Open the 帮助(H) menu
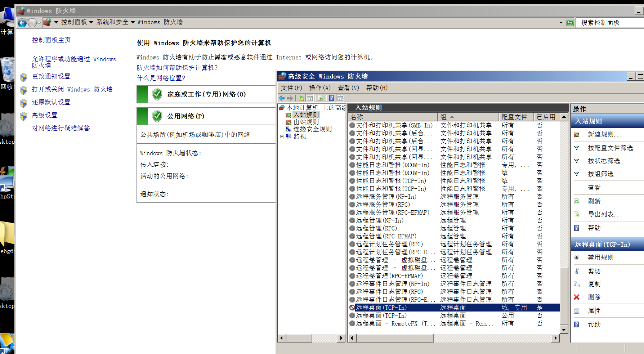 [377, 88]
